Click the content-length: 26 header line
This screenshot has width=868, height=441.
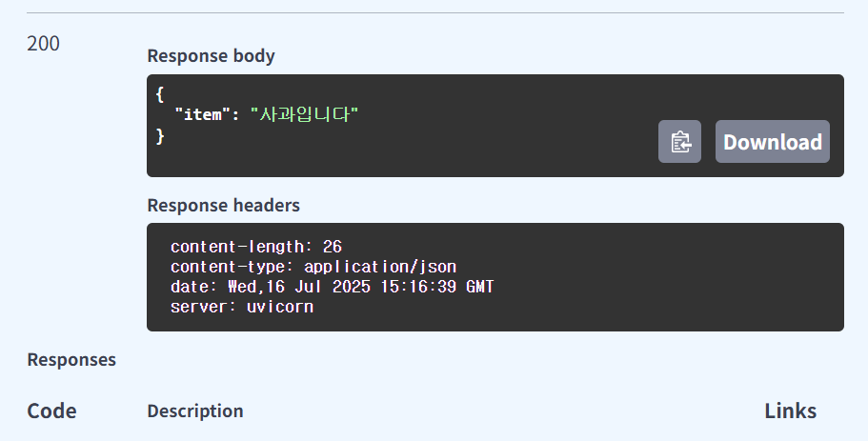[x=256, y=247]
